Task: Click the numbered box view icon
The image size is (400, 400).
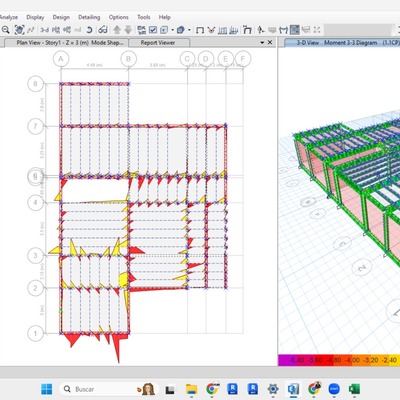Action: [164, 30]
